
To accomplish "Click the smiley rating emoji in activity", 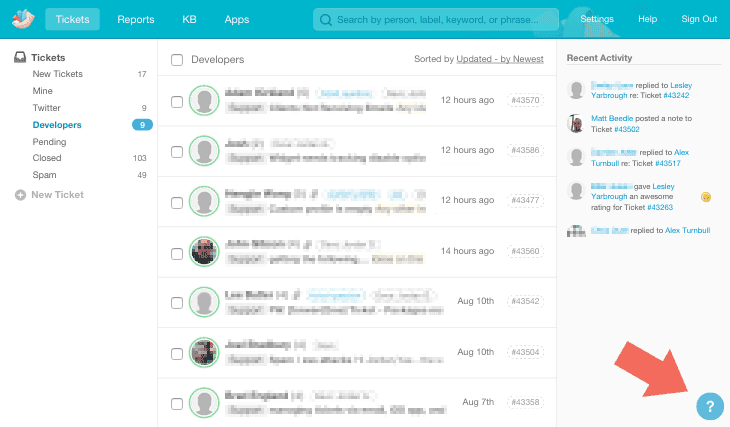I will (706, 197).
